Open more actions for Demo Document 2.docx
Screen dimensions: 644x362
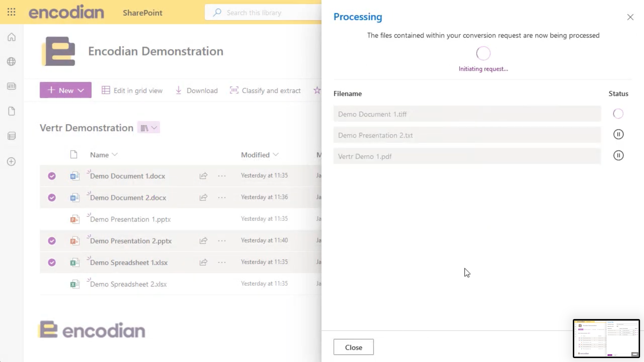point(222,197)
